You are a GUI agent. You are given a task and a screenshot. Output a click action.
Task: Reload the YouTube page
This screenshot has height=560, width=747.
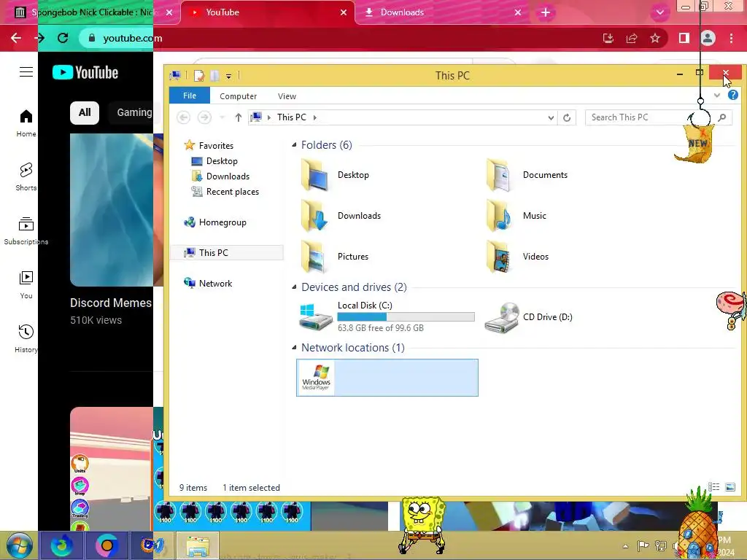click(63, 38)
